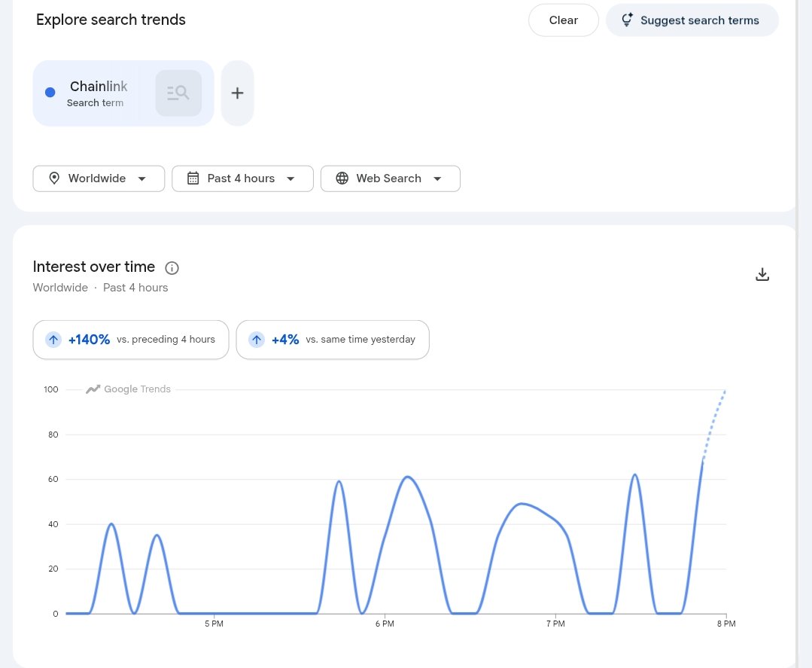Open the Web Search type dropdown
The image size is (812, 668).
pos(390,178)
